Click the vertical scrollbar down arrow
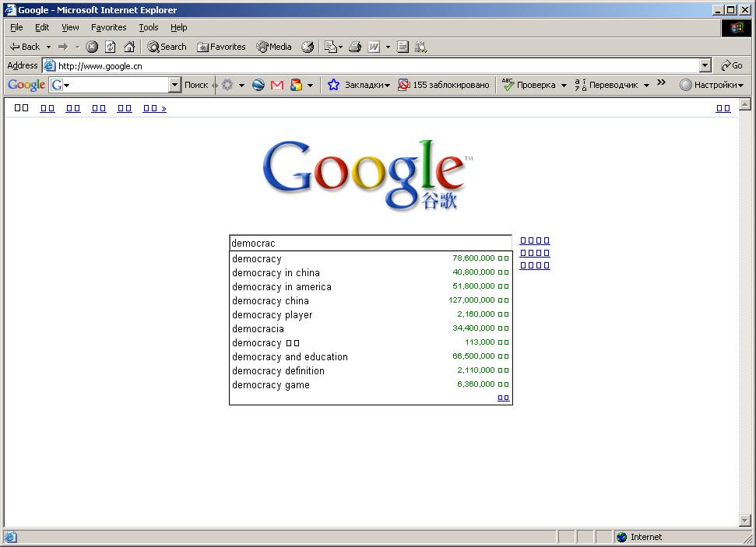The height and width of the screenshot is (547, 756). point(745,521)
